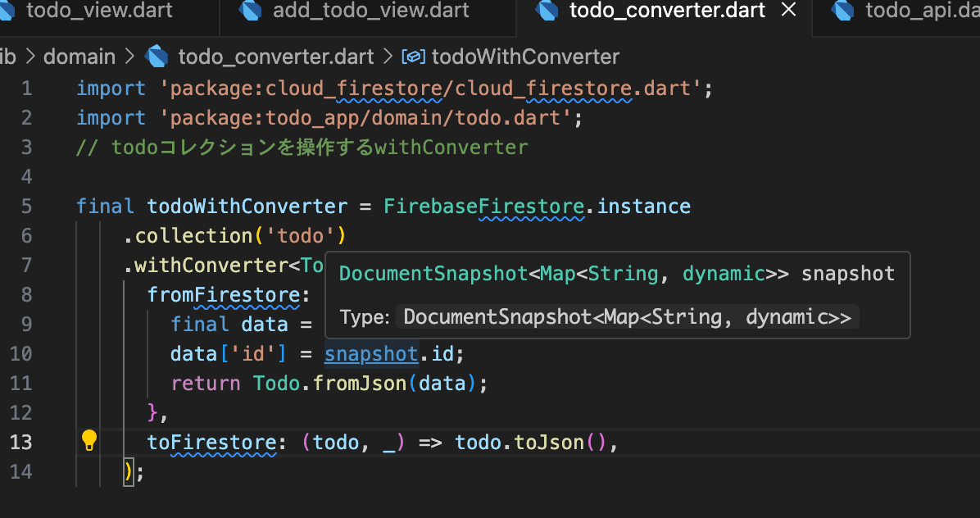Click the hover tooltip signature text
This screenshot has width=980, height=518.
click(617, 274)
